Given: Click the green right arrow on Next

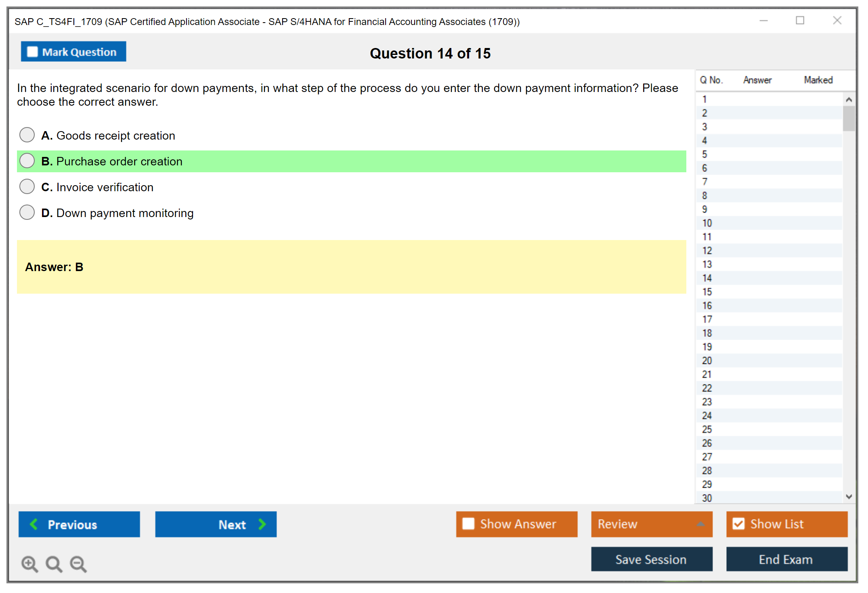Looking at the screenshot, I should pos(262,524).
